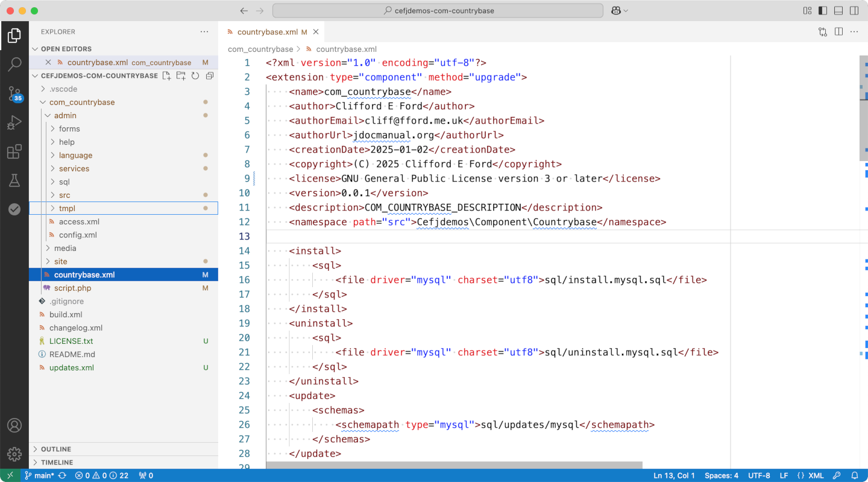
Task: Click main* branch in status bar
Action: pos(39,475)
